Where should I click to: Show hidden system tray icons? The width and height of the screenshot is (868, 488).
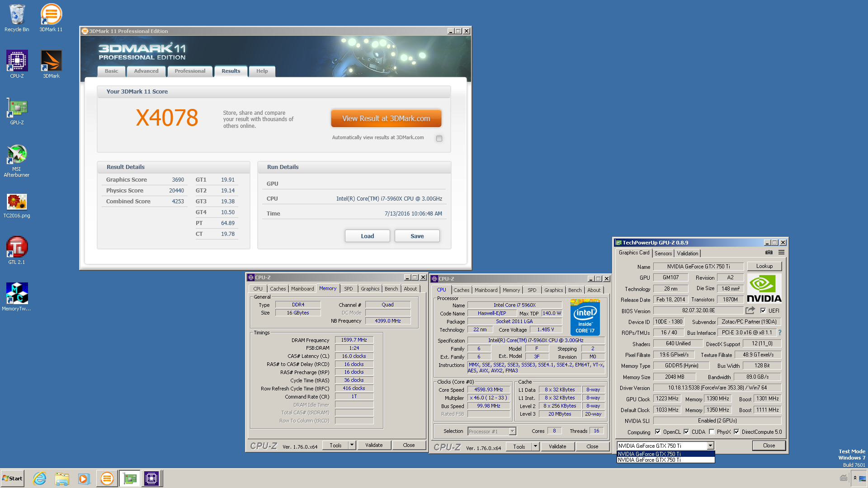click(855, 478)
